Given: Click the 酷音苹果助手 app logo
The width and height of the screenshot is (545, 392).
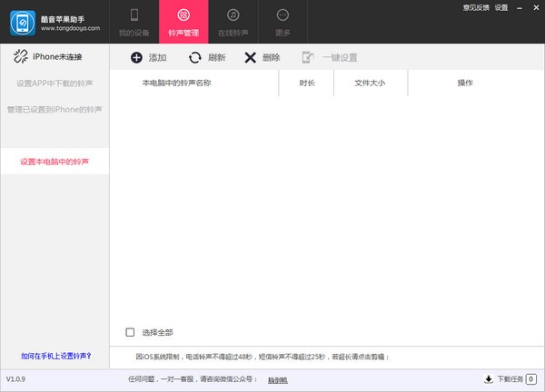Looking at the screenshot, I should 23,23.
